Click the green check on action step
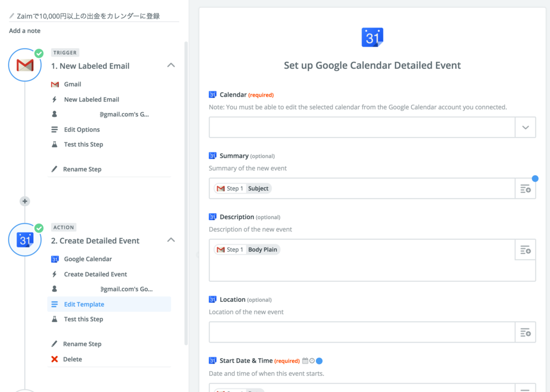Viewport: 550px width, 392px height. click(x=39, y=228)
